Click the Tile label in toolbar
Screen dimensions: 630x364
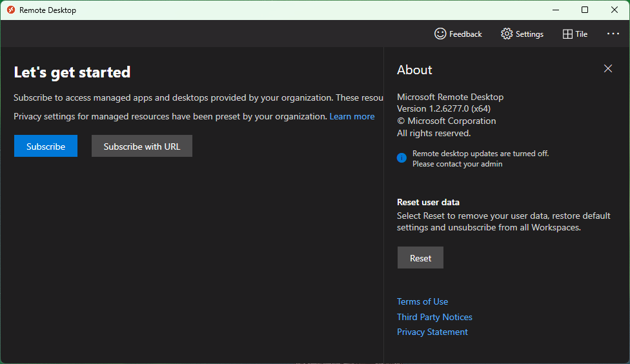click(582, 34)
